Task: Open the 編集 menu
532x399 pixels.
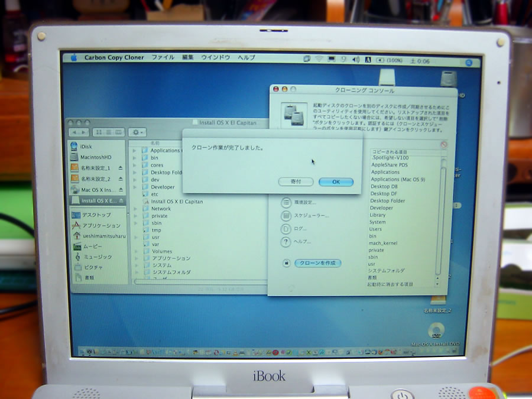Action: [x=187, y=58]
